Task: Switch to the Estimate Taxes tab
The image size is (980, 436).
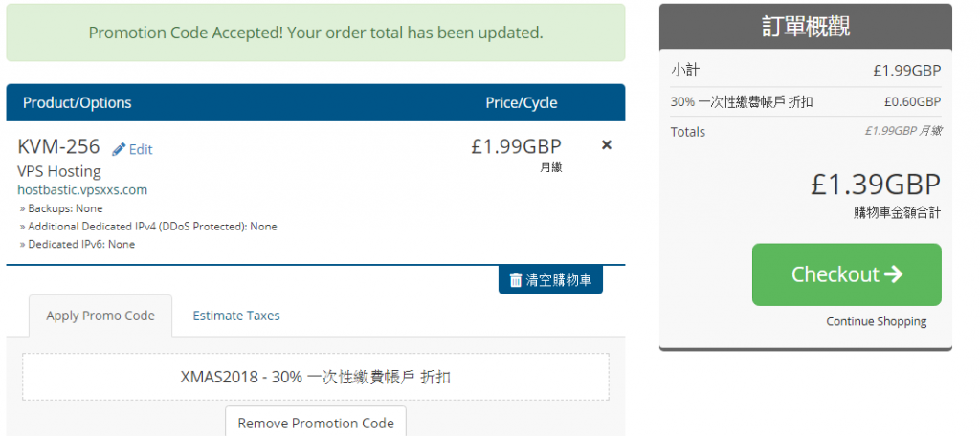Action: coord(236,316)
